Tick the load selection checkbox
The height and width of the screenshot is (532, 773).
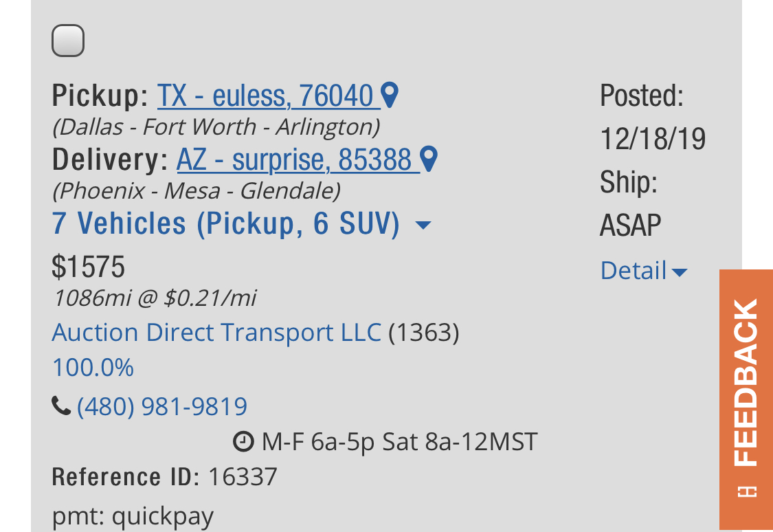pos(68,41)
